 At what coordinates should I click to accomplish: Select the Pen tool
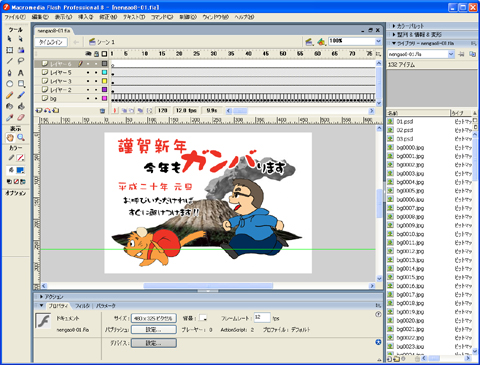(x=9, y=72)
